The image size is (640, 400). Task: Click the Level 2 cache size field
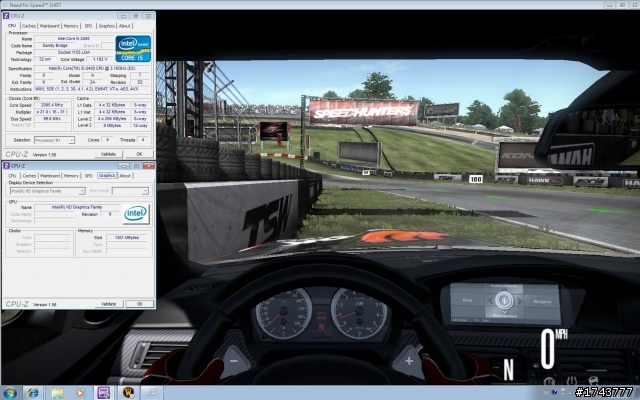[112, 119]
